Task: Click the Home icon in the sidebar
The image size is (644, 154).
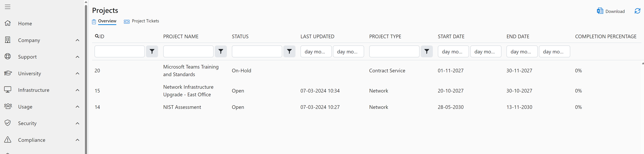Action: [8, 23]
